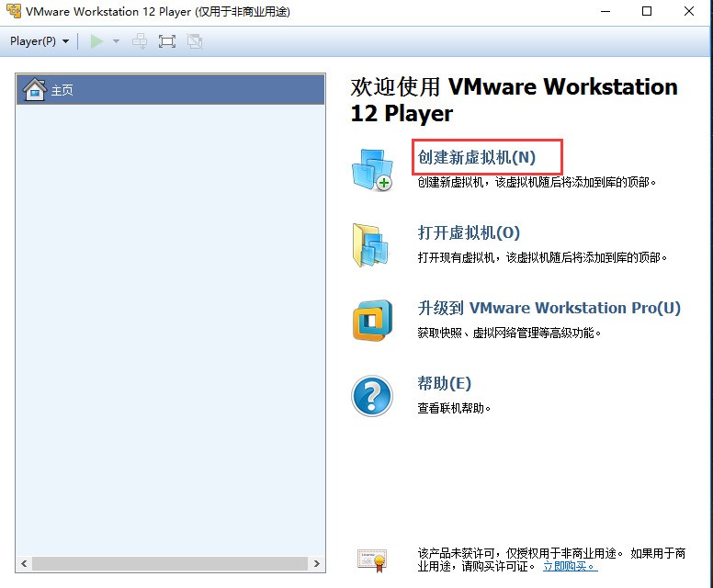Click the blue question mark help icon
The height and width of the screenshot is (588, 713).
coord(372,396)
